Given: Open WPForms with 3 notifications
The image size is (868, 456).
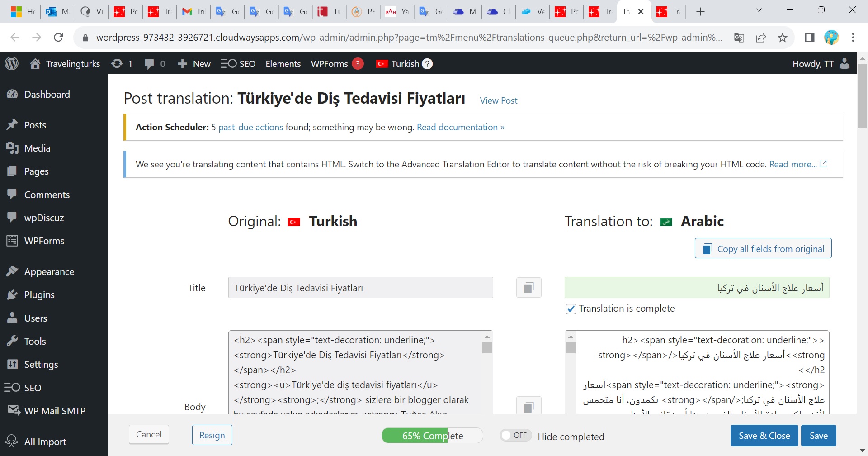Looking at the screenshot, I should coord(337,64).
